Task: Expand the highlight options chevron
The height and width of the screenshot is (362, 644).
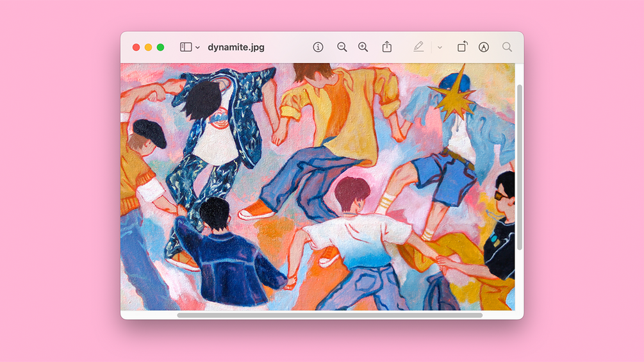Action: pyautogui.click(x=440, y=47)
